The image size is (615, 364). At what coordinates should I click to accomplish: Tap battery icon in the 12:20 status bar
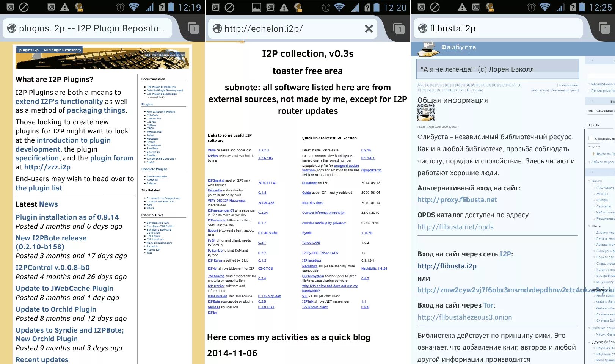pos(377,7)
